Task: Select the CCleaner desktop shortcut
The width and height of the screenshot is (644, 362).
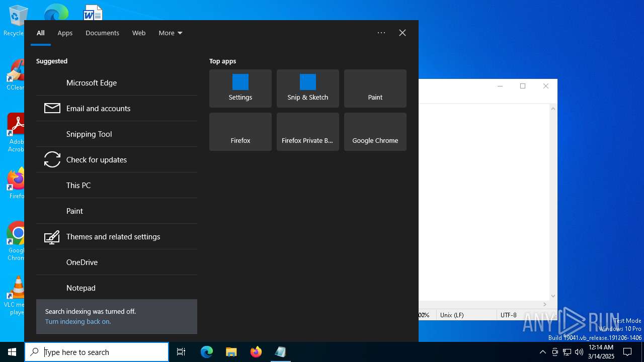Action: click(x=15, y=75)
